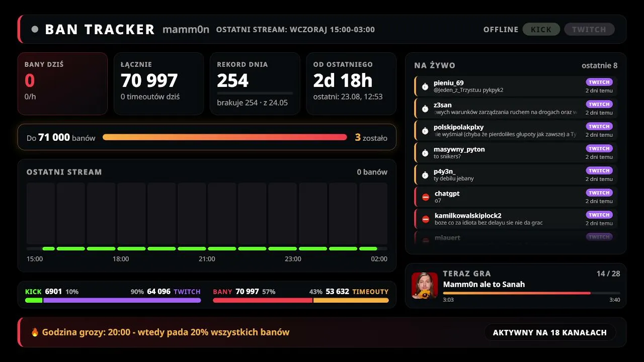Click the KICK '6901' value
Image resolution: width=644 pixels, height=362 pixels.
coord(53,292)
